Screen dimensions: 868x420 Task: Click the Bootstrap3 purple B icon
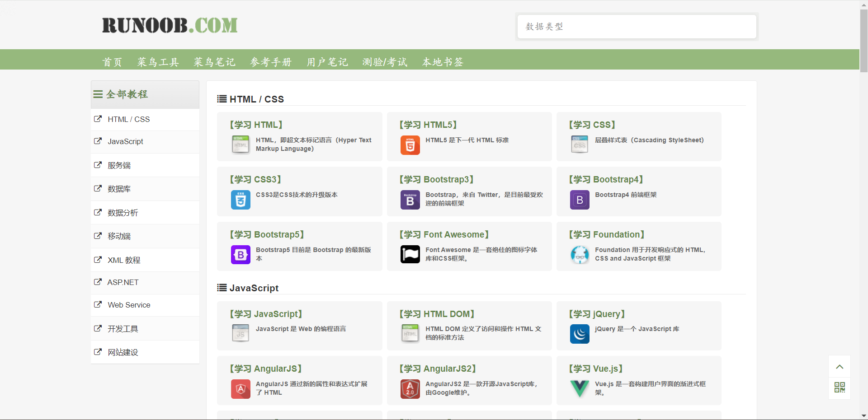(x=410, y=200)
